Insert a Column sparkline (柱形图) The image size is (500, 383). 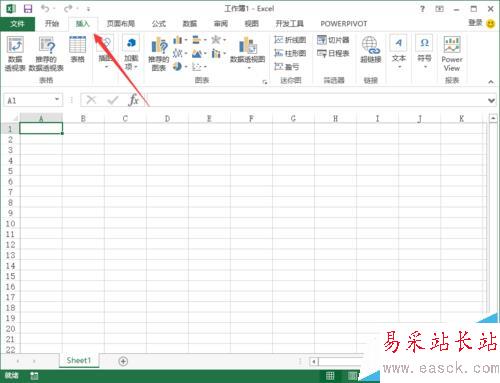pyautogui.click(x=290, y=53)
